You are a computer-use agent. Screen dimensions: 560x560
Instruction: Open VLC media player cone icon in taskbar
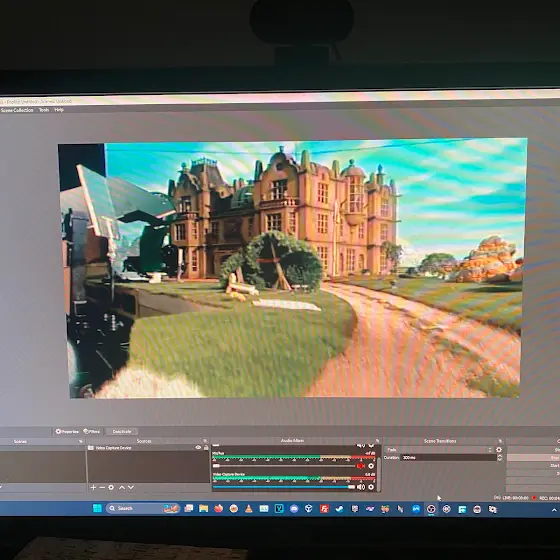[249, 509]
